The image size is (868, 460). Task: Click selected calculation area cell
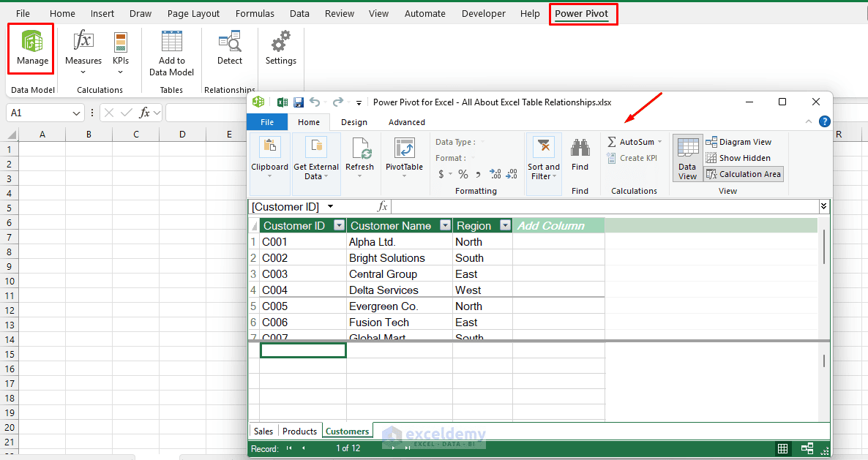tap(303, 350)
